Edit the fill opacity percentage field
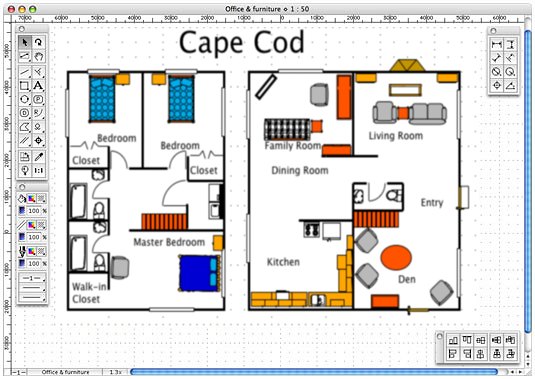 tap(34, 211)
